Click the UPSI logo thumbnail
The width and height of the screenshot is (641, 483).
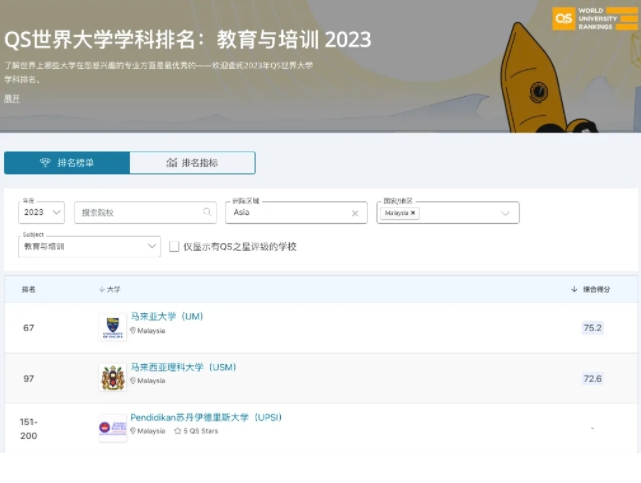pyautogui.click(x=113, y=428)
